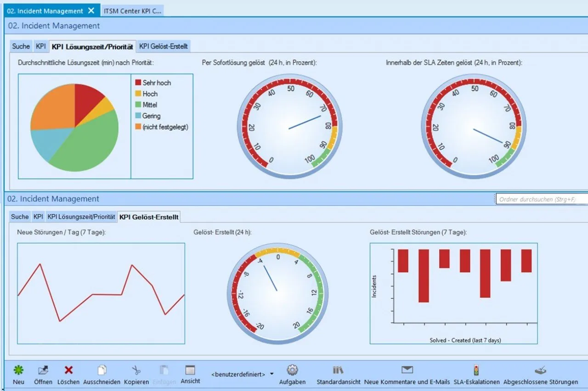Click the Gering blue legend swatch
588x391 pixels.
click(138, 116)
